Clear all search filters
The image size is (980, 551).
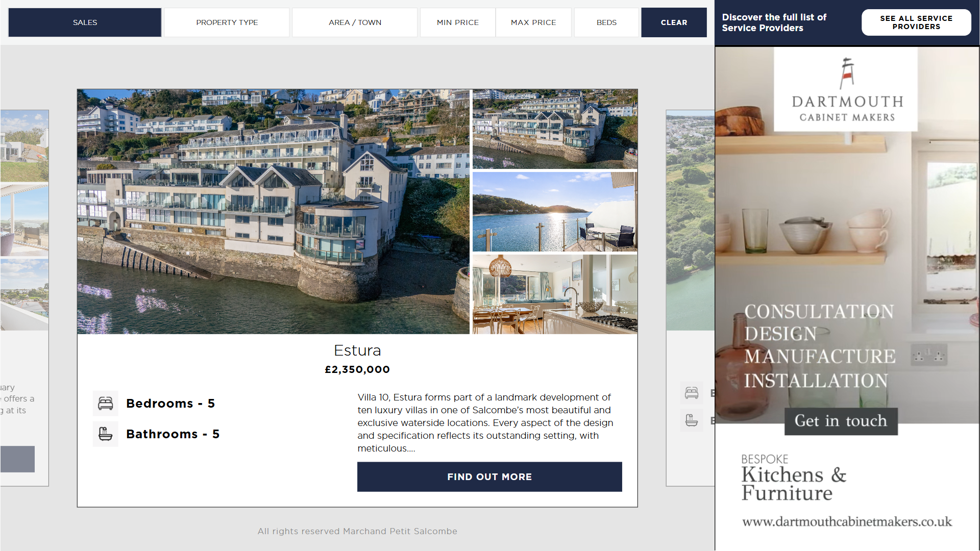674,22
